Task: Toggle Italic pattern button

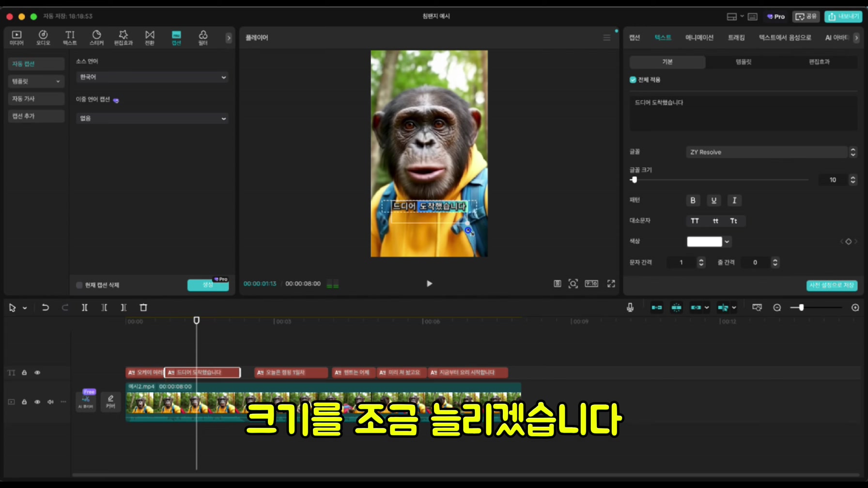Action: (734, 200)
